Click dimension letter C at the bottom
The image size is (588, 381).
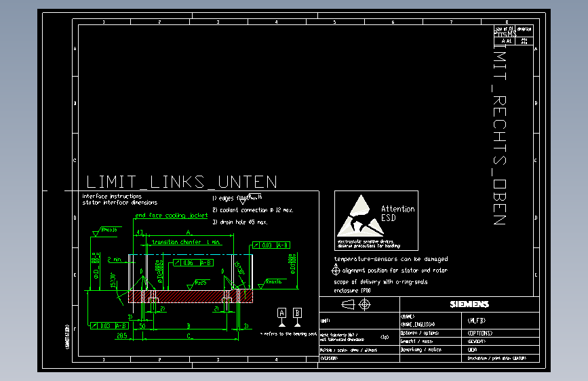click(x=189, y=336)
